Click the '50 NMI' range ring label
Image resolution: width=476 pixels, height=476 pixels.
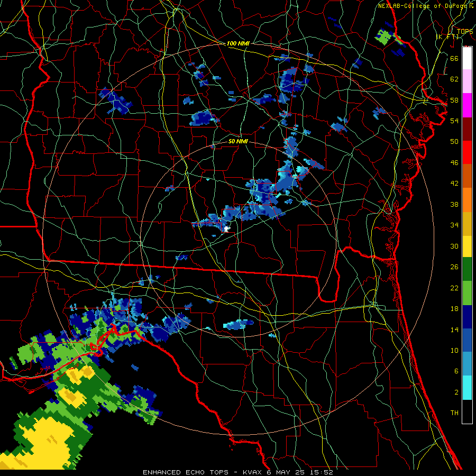[238, 141]
